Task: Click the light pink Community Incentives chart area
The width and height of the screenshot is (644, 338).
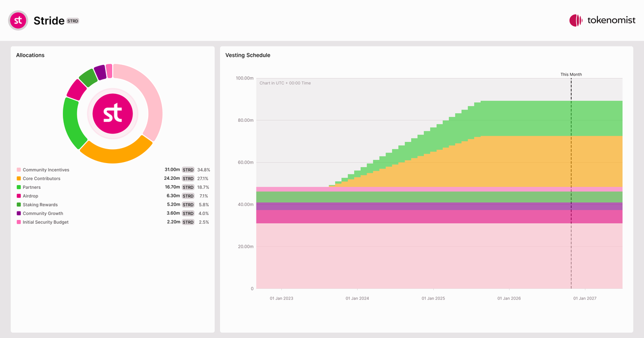Action: pyautogui.click(x=439, y=256)
